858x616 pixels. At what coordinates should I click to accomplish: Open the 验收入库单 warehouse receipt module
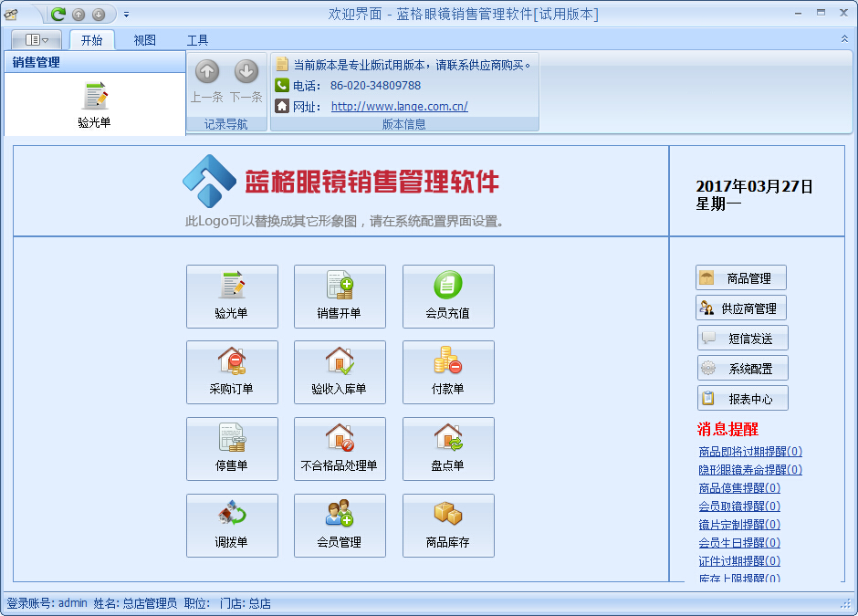point(340,372)
